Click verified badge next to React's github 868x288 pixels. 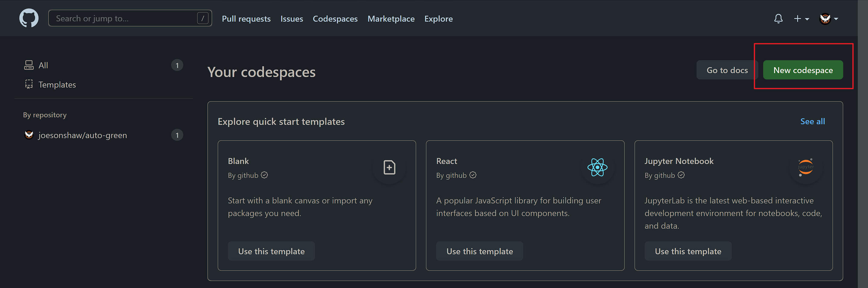click(472, 175)
